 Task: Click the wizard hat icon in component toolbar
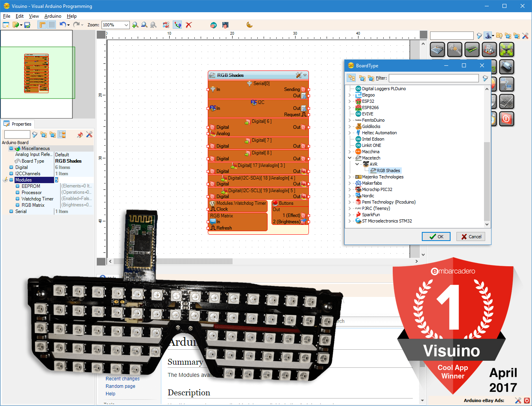coord(488,35)
